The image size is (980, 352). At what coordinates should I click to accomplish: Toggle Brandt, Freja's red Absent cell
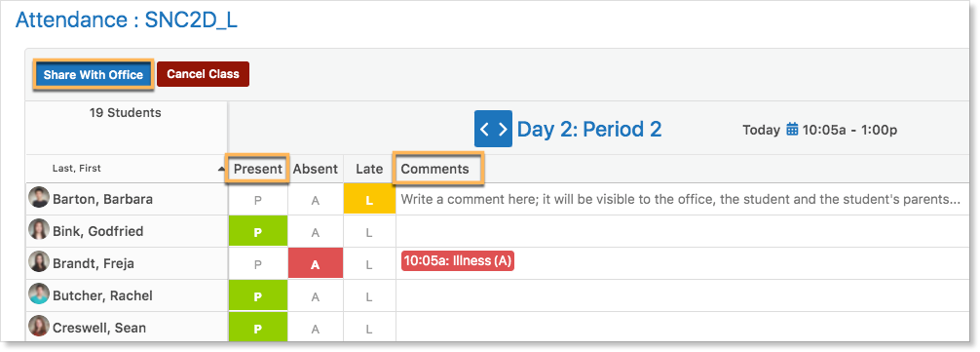(316, 264)
